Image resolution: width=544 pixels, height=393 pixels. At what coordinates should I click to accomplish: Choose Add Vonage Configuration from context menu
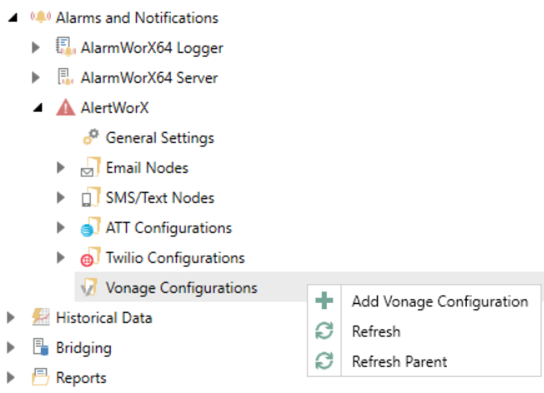coord(440,301)
